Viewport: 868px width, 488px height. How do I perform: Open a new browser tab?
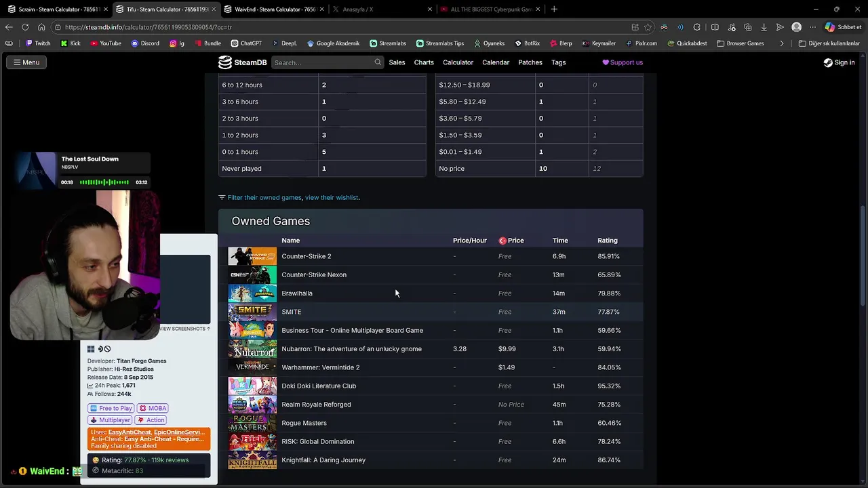(554, 9)
